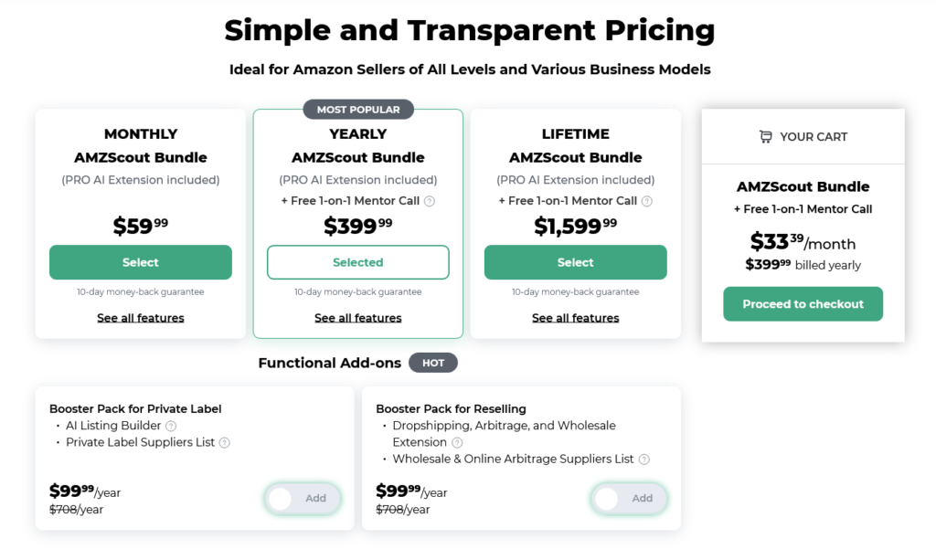The width and height of the screenshot is (936, 560).
Task: Click the AI Listing Builder help icon
Action: click(171, 426)
